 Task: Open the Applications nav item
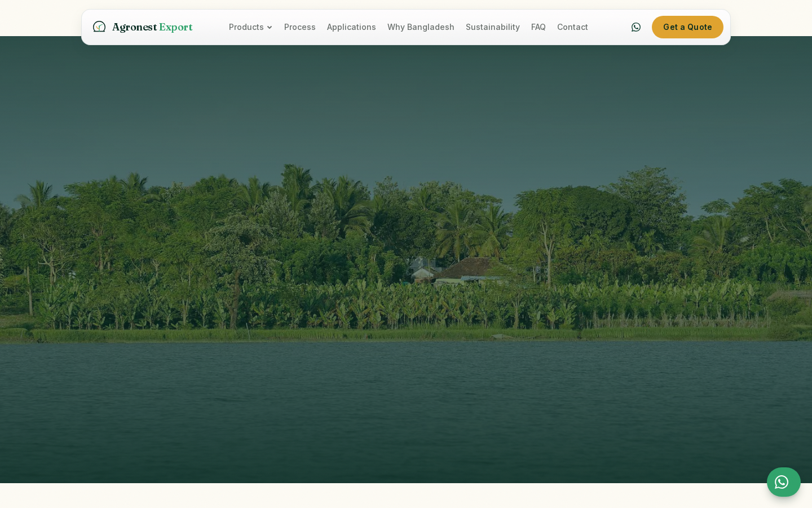tap(351, 27)
